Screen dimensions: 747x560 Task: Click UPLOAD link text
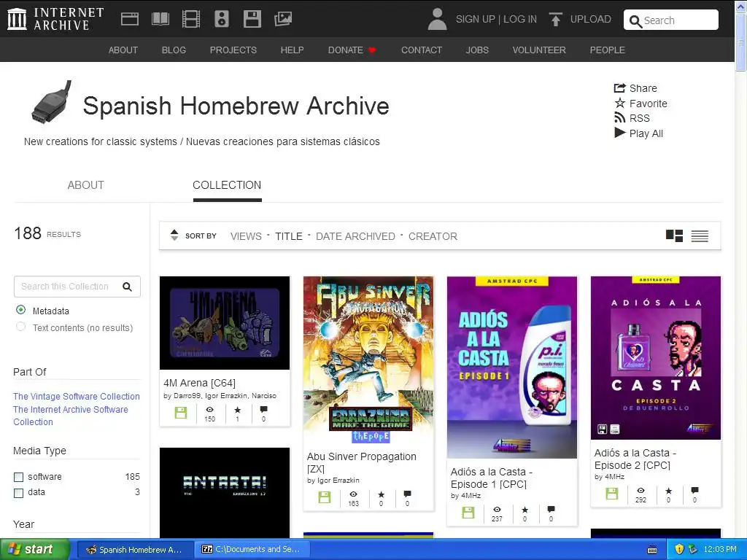point(591,19)
